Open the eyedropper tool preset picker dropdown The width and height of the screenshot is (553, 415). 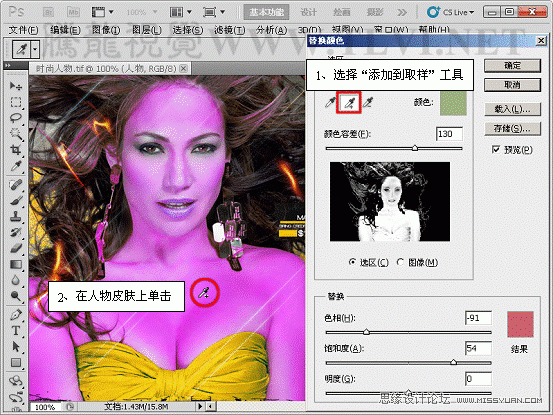(35, 49)
